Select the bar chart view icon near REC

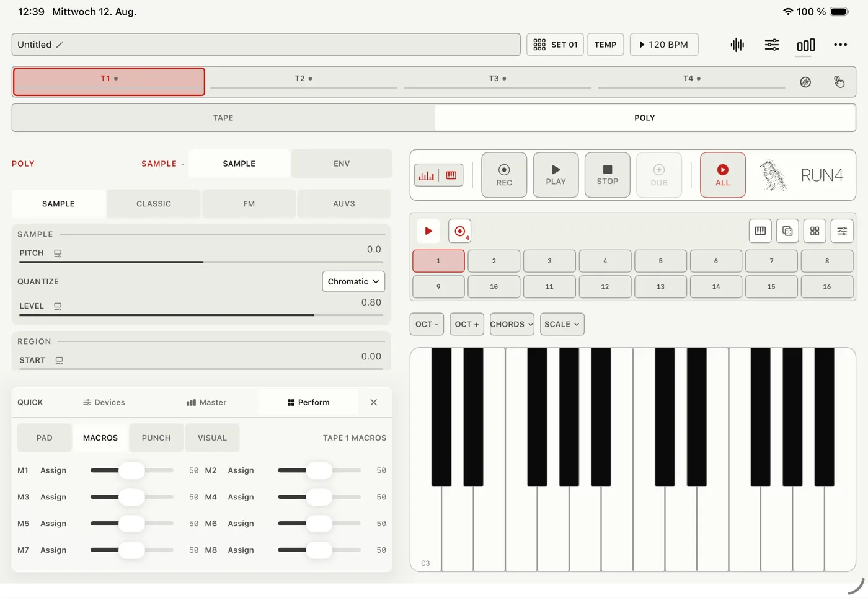(x=427, y=175)
